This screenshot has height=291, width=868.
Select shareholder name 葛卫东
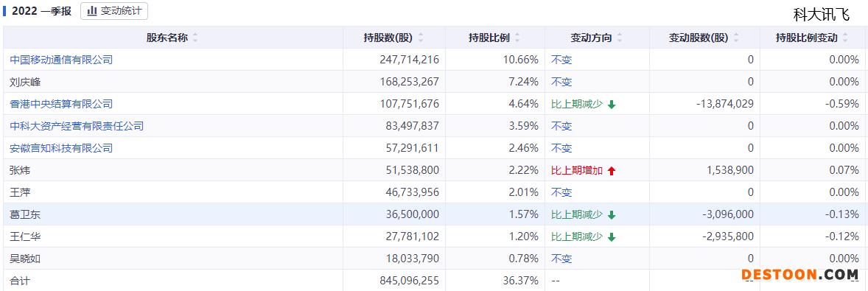coord(26,214)
